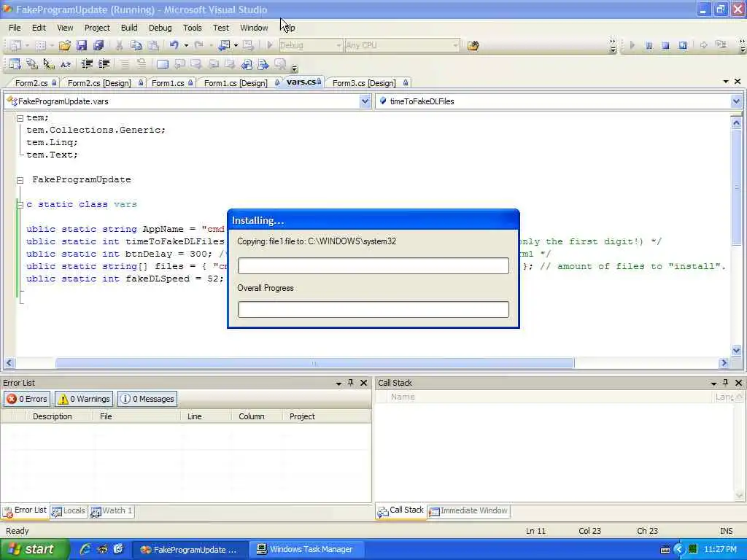
Task: Click the file copying progress bar
Action: (373, 265)
